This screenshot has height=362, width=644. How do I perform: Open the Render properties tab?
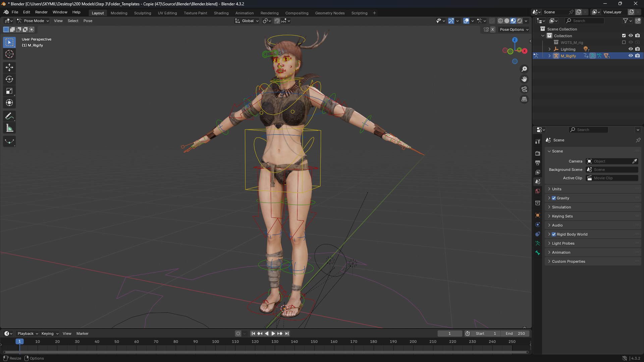click(538, 153)
